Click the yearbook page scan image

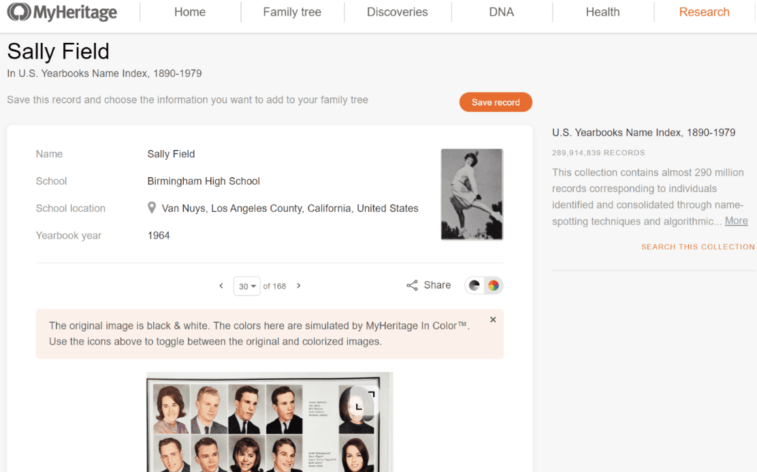[x=268, y=425]
